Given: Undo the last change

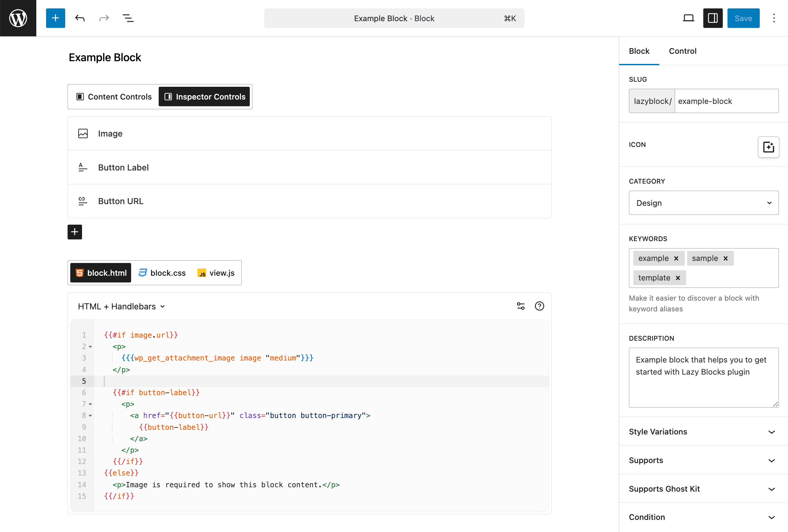Looking at the screenshot, I should [x=80, y=18].
